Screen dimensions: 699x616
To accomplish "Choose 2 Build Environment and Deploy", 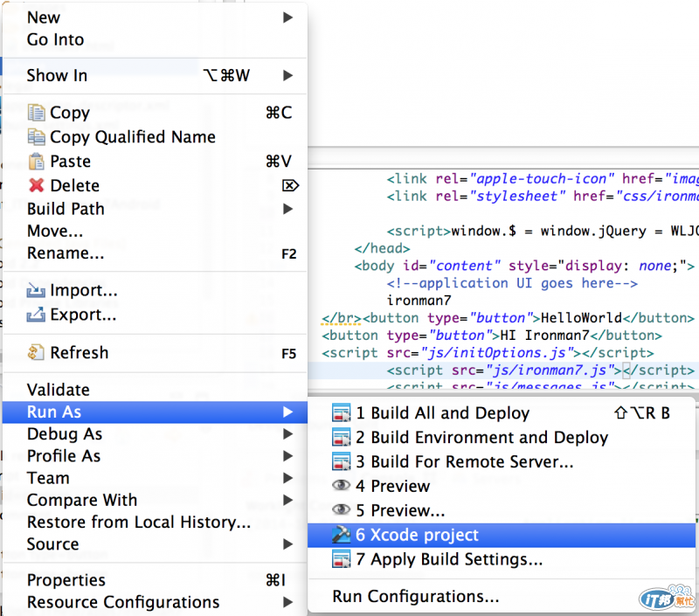I will coord(502,437).
